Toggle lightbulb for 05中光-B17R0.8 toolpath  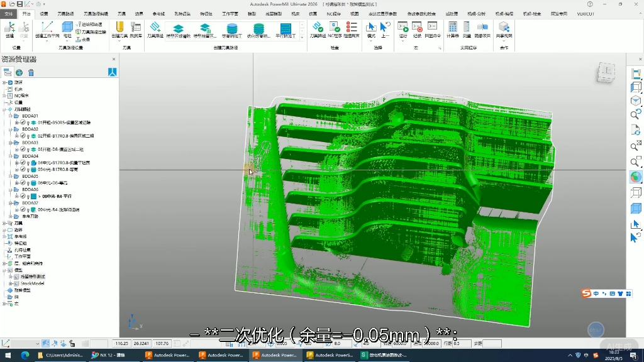28,170
